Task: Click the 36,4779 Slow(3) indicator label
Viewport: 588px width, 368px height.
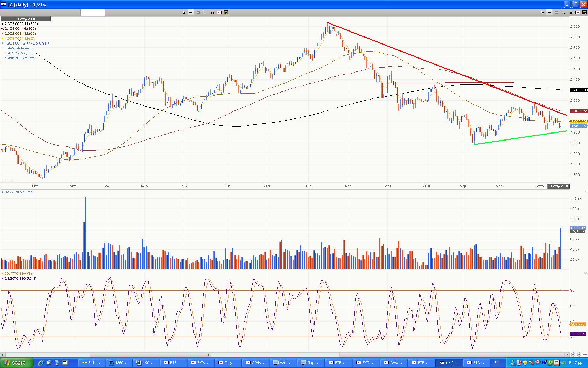Action: [x=17, y=274]
